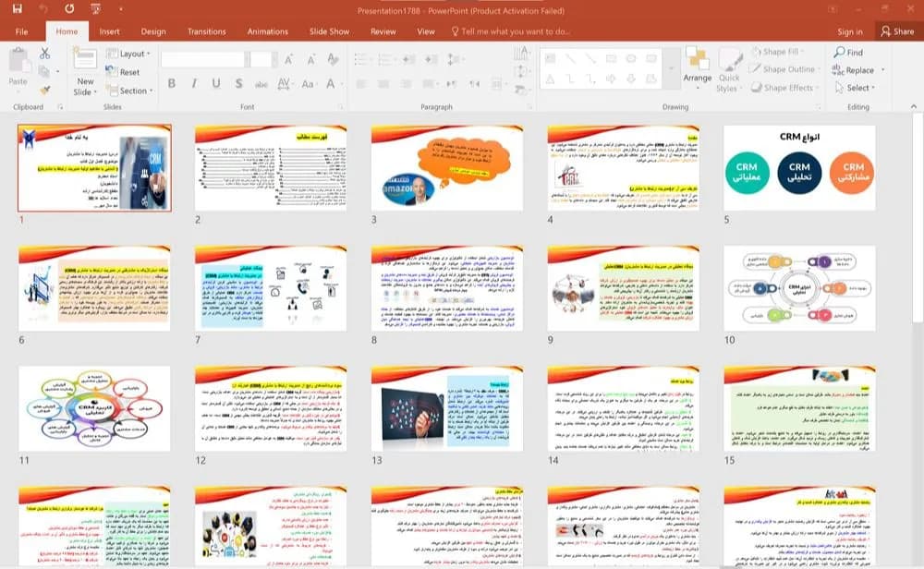Expand the Section dropdown
924x569 pixels.
pyautogui.click(x=129, y=91)
